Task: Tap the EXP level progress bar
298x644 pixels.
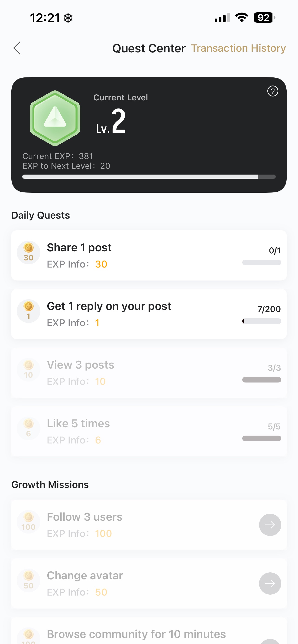Action: click(149, 177)
